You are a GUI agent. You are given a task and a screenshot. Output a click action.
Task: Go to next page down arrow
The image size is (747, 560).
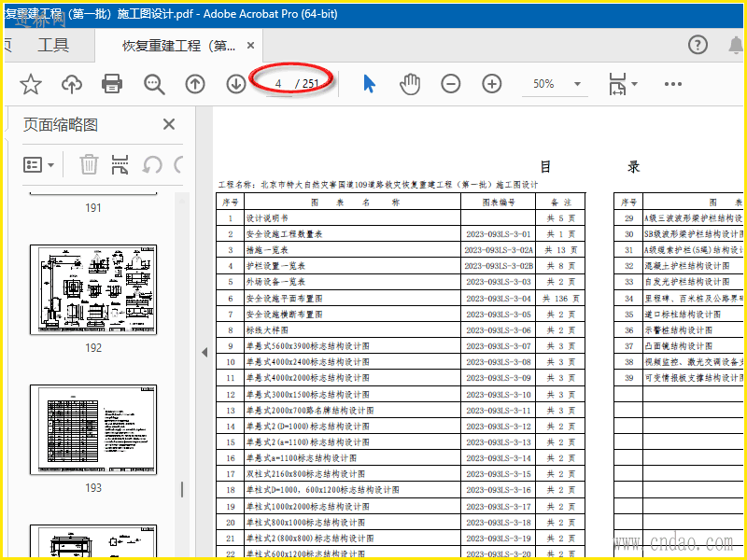coord(236,84)
